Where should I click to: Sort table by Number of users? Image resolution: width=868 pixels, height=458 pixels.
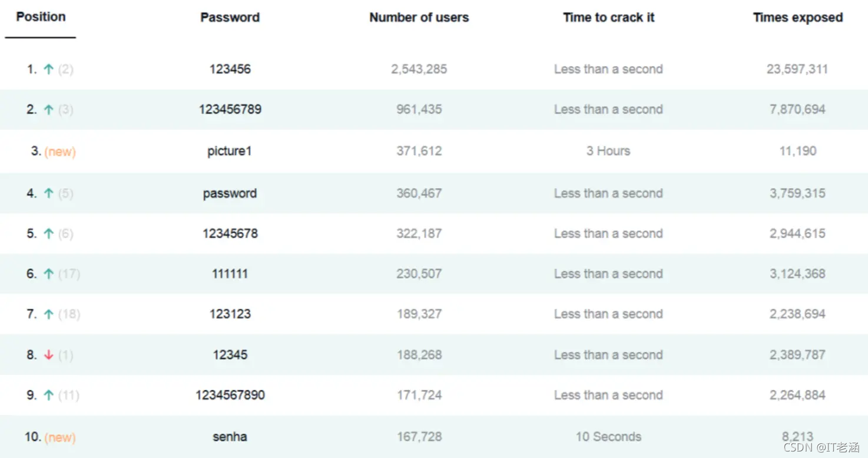click(x=419, y=18)
